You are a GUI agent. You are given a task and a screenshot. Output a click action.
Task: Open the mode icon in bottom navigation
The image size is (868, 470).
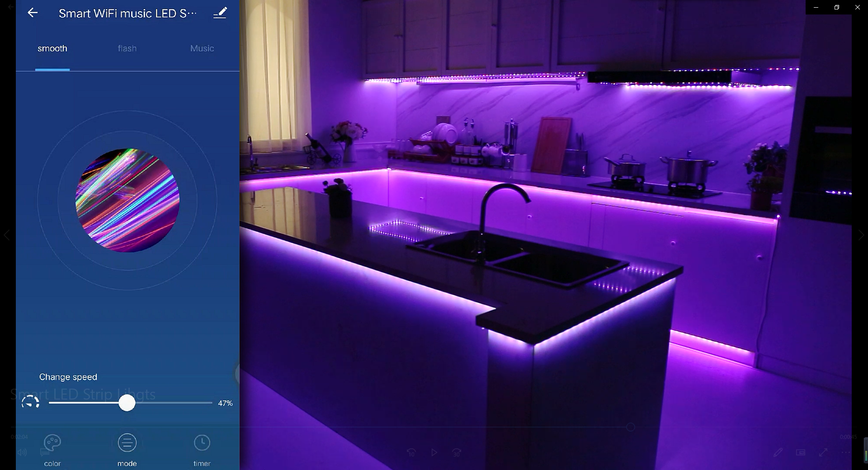pyautogui.click(x=127, y=443)
